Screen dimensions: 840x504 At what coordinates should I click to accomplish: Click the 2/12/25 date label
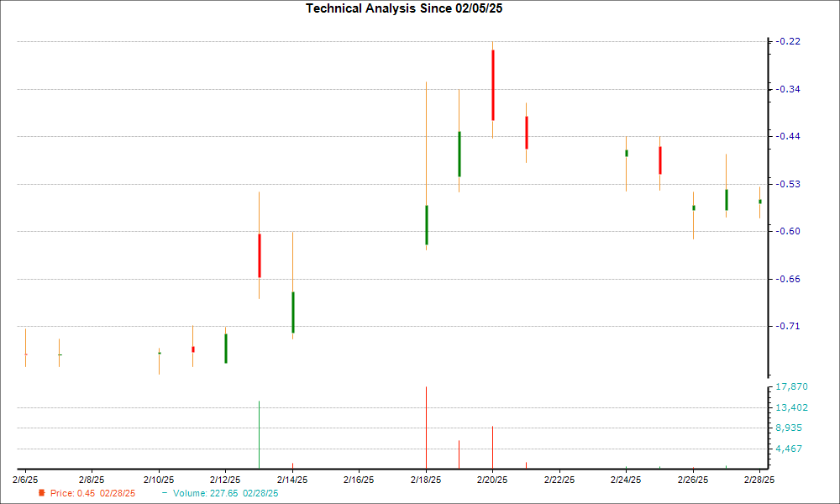point(225,480)
